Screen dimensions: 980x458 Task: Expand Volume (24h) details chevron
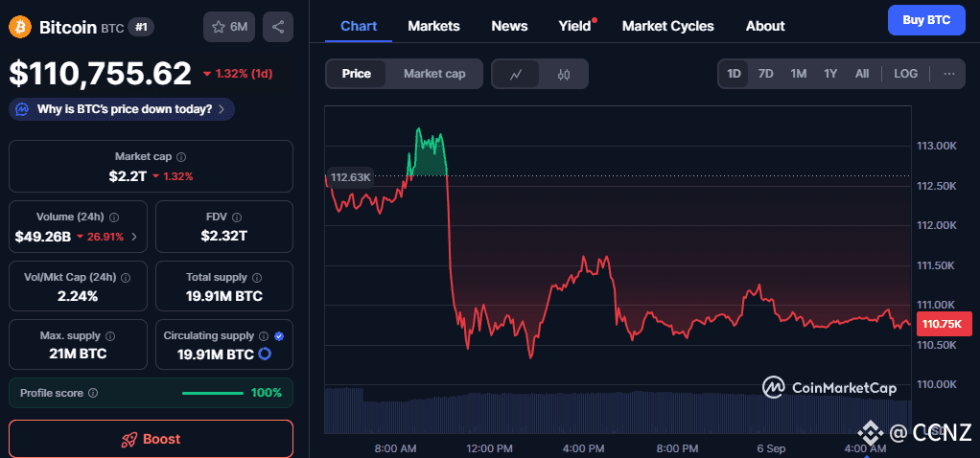point(133,237)
